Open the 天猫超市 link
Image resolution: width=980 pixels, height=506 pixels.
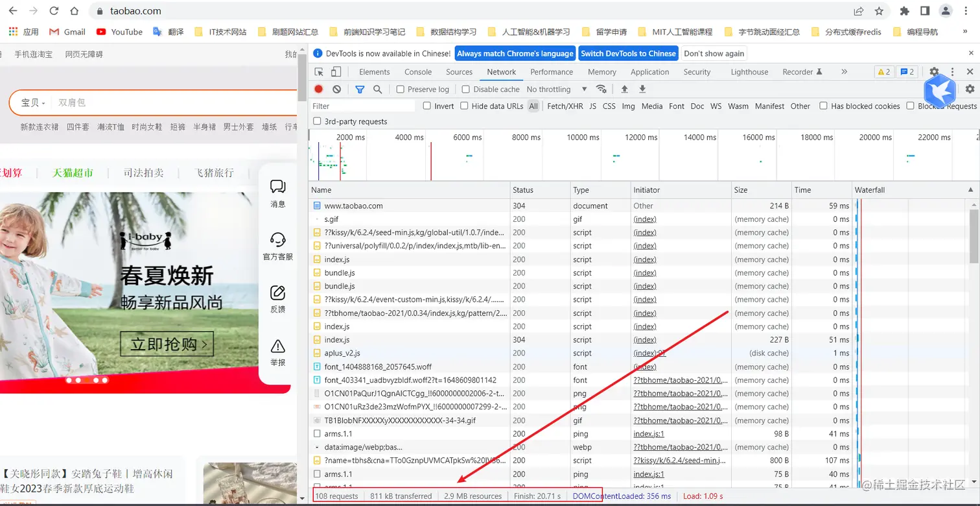tap(73, 173)
